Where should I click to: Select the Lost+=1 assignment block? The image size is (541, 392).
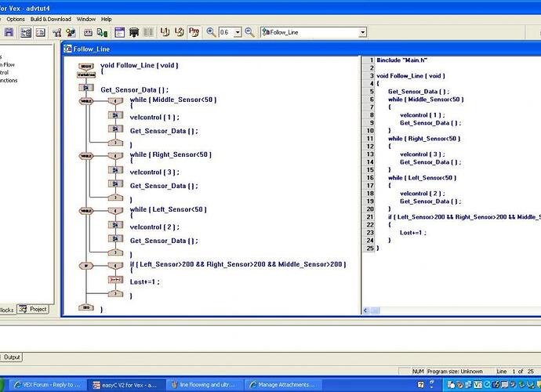115,280
